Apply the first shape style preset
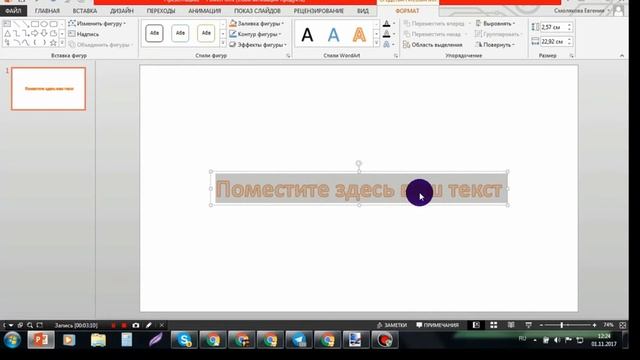This screenshot has height=360, width=640. click(x=154, y=33)
